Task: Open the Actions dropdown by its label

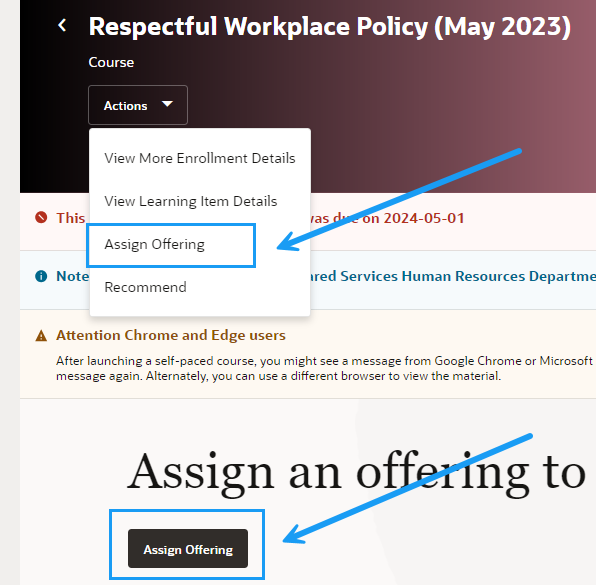Action: point(125,106)
